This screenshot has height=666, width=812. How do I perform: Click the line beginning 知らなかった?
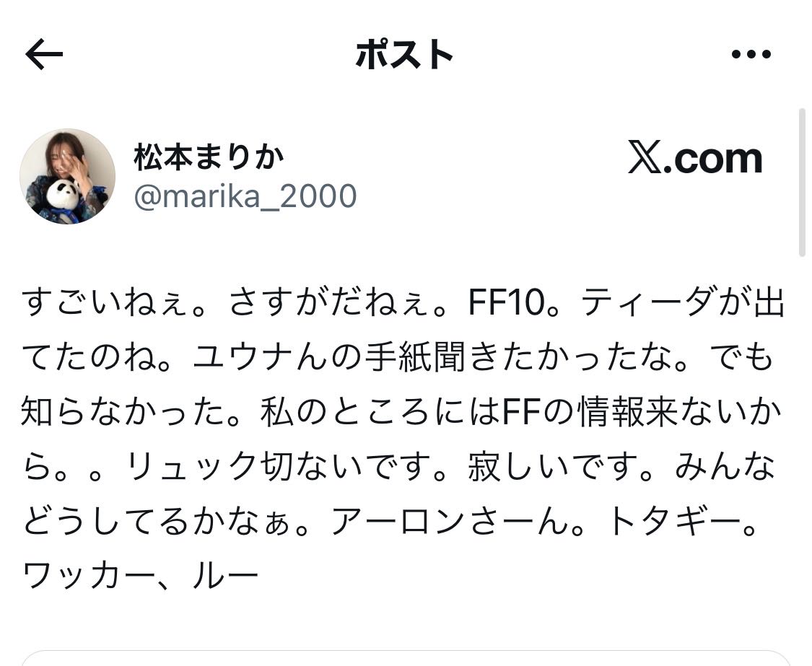(401, 412)
